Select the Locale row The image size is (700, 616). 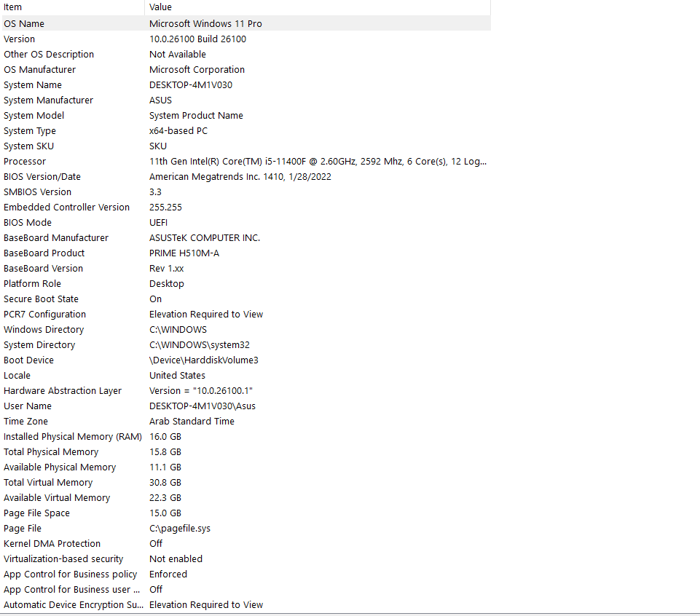[x=246, y=376]
